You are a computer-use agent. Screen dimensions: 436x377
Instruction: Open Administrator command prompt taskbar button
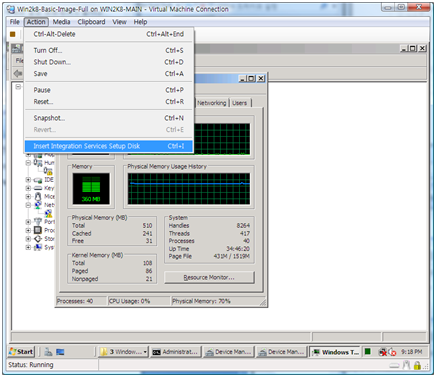pos(175,352)
